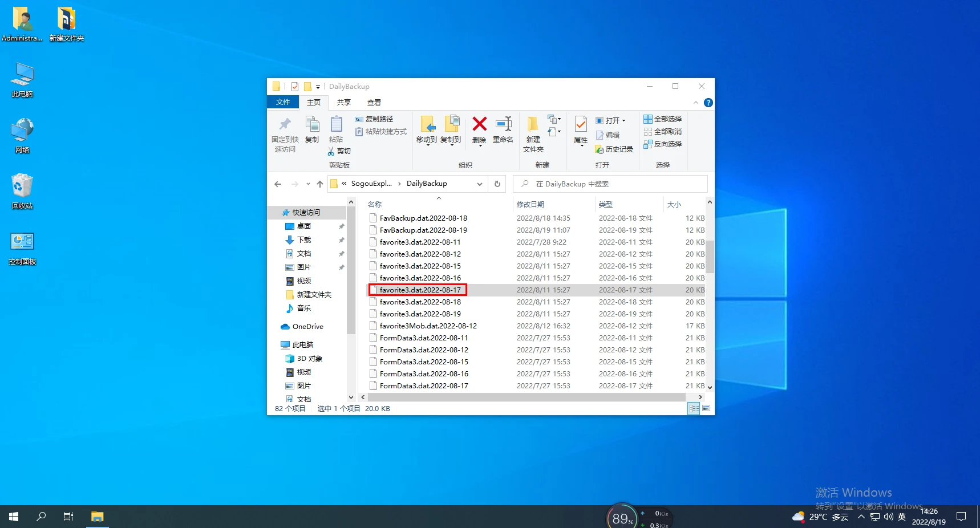Image resolution: width=980 pixels, height=528 pixels.
Task: Show hidden tray icons chevron
Action: tap(861, 517)
